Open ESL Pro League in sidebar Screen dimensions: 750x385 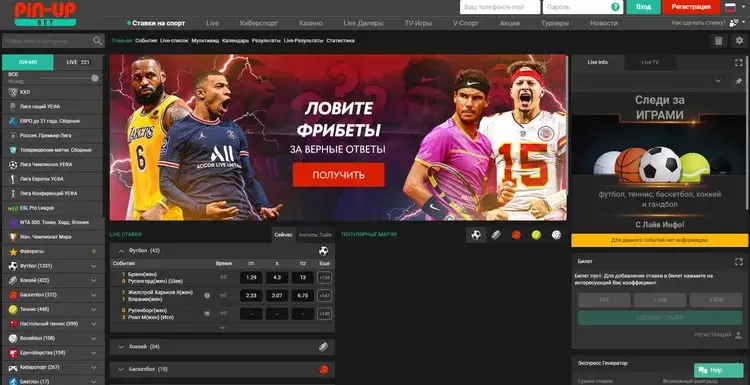pos(53,208)
